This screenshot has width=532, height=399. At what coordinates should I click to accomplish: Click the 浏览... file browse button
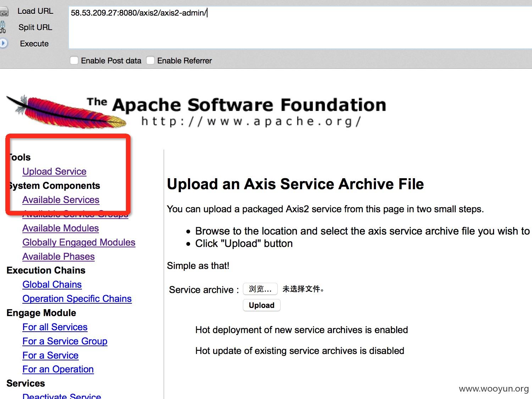[x=260, y=289]
